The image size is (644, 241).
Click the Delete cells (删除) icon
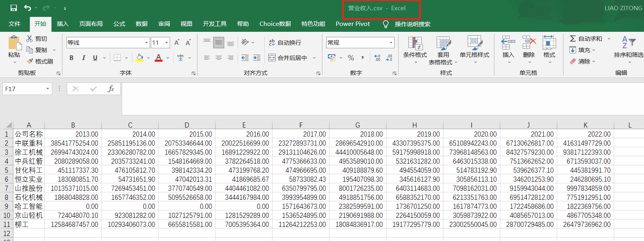[529, 42]
